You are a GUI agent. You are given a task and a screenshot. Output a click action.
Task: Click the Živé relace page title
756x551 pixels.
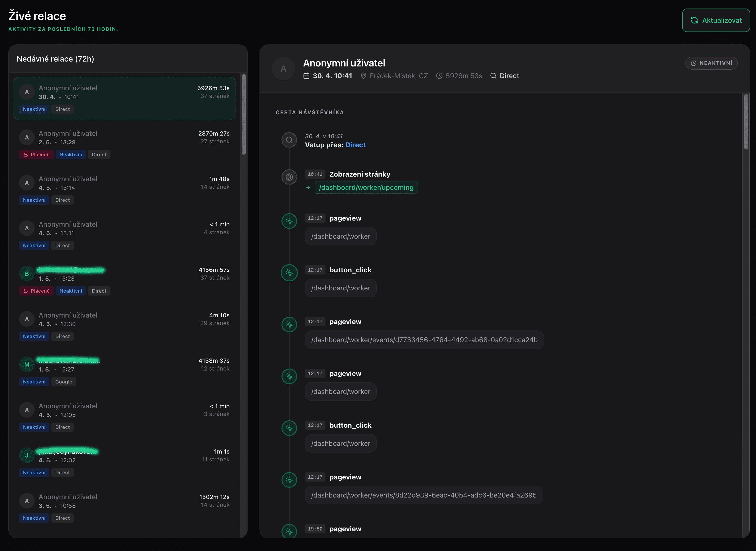click(37, 16)
